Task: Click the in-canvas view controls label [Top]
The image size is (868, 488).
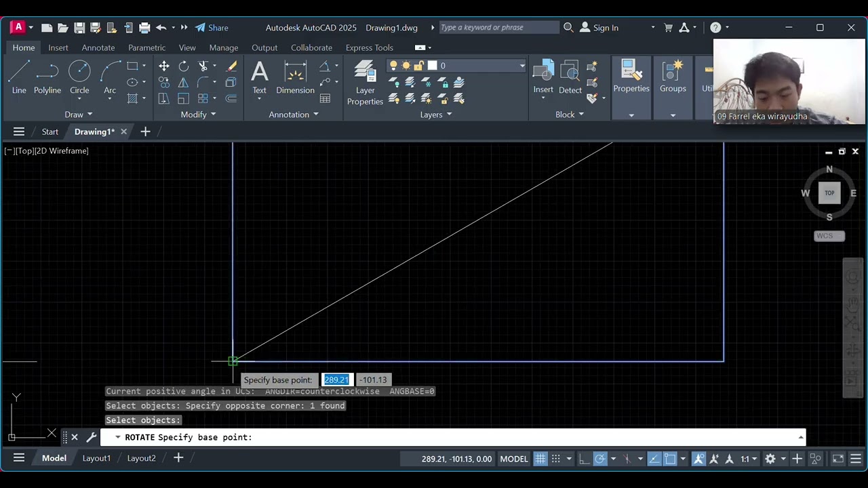Action: tap(24, 150)
